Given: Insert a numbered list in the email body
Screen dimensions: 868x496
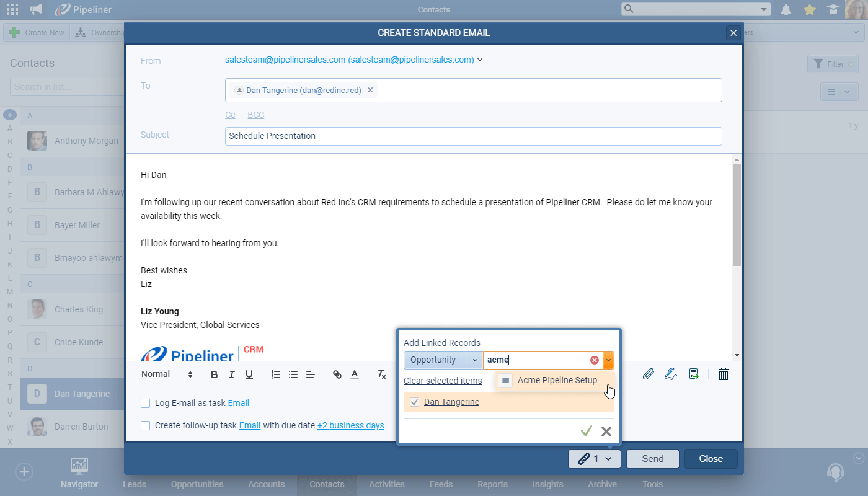Looking at the screenshot, I should point(276,374).
